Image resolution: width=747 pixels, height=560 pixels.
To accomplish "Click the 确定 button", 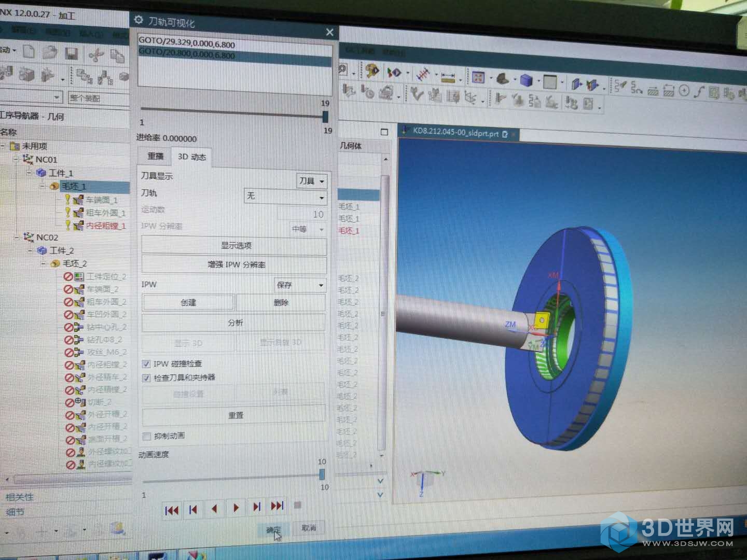I will pyautogui.click(x=273, y=530).
